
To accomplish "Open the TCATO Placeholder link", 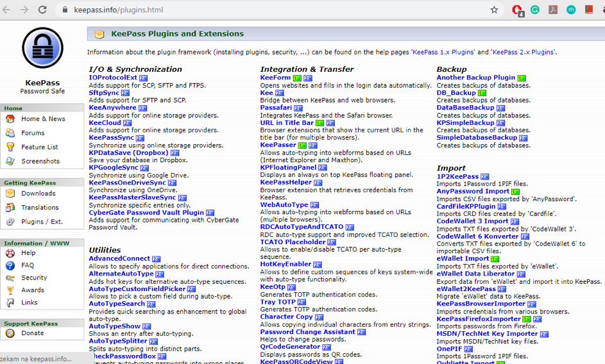I will pos(293,242).
